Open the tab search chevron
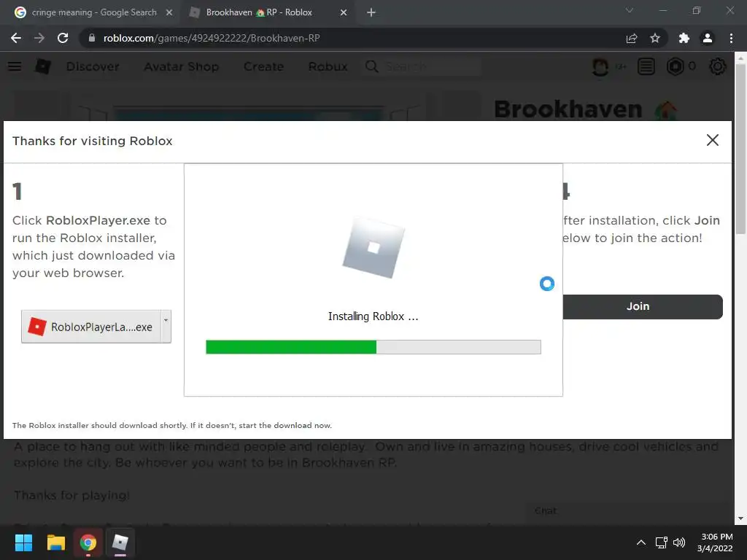The height and width of the screenshot is (560, 747). 630,10
